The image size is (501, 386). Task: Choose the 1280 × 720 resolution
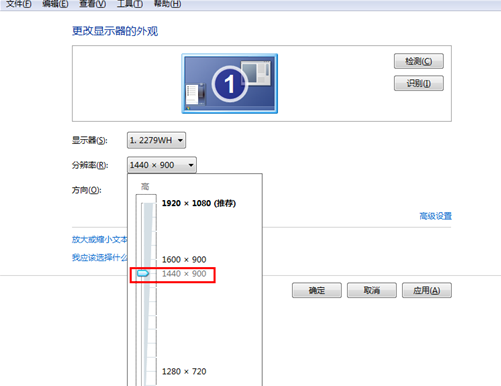click(184, 371)
